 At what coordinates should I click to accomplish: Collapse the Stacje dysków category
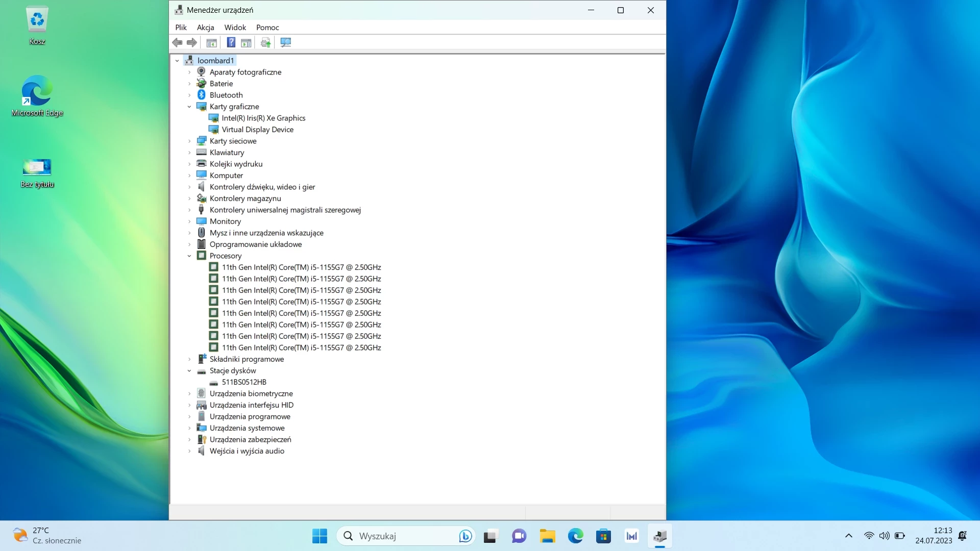[189, 371]
